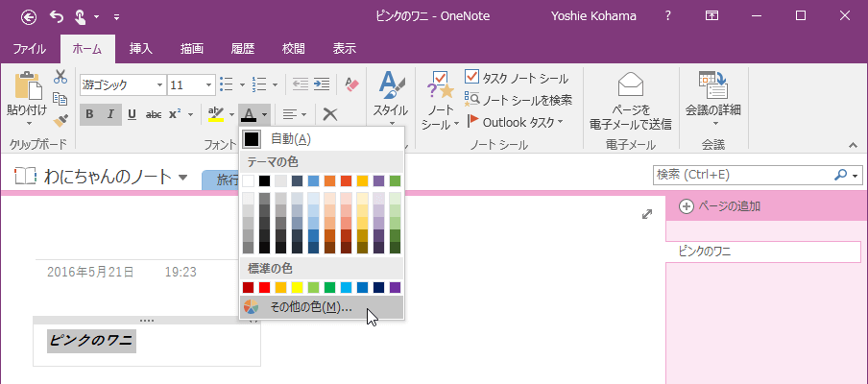Screen dimensions: 868x384
Task: Open Outlook Tasks dropdown
Action: coord(515,122)
